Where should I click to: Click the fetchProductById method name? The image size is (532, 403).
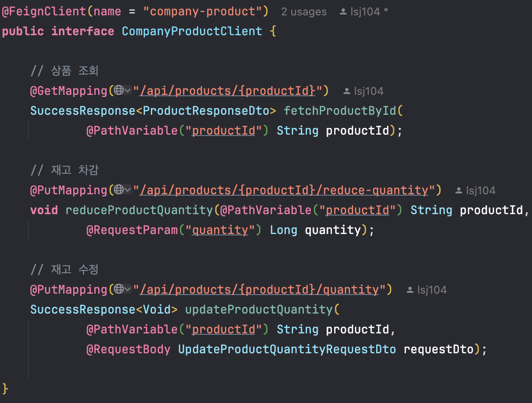(x=340, y=111)
